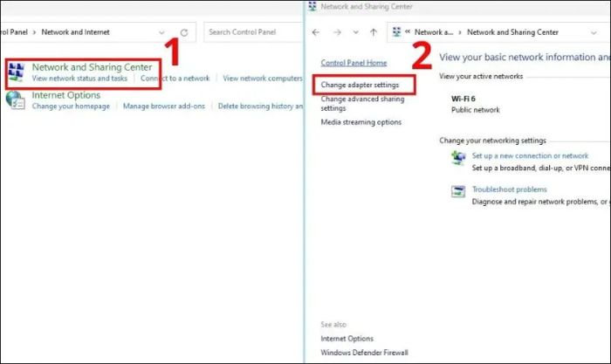Select Network and Sharing Center breadcrumb
611x364 pixels.
pos(512,32)
